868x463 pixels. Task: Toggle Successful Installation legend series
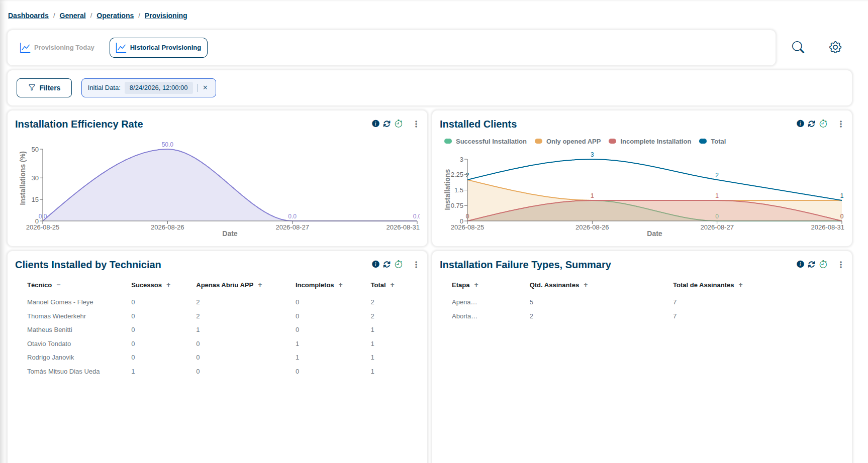(486, 142)
